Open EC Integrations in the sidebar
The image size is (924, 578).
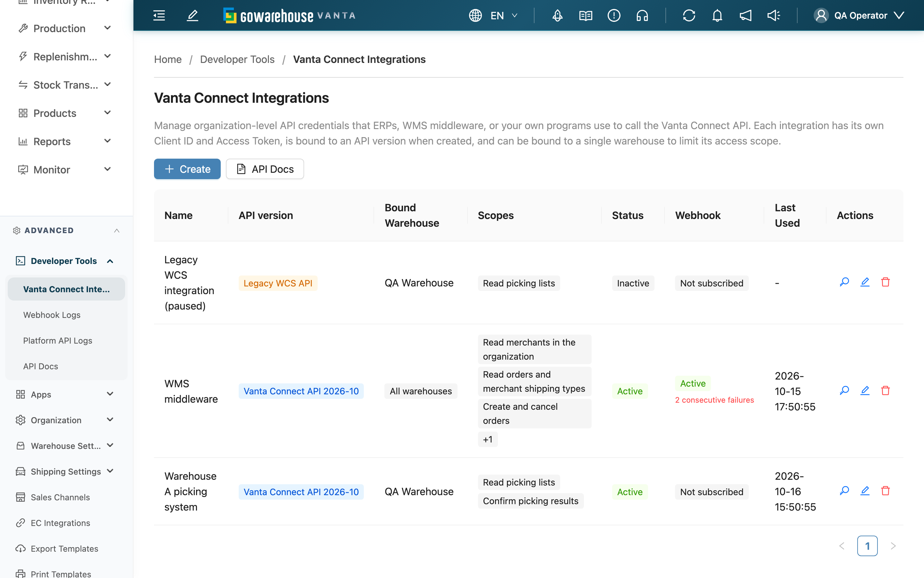click(x=60, y=523)
